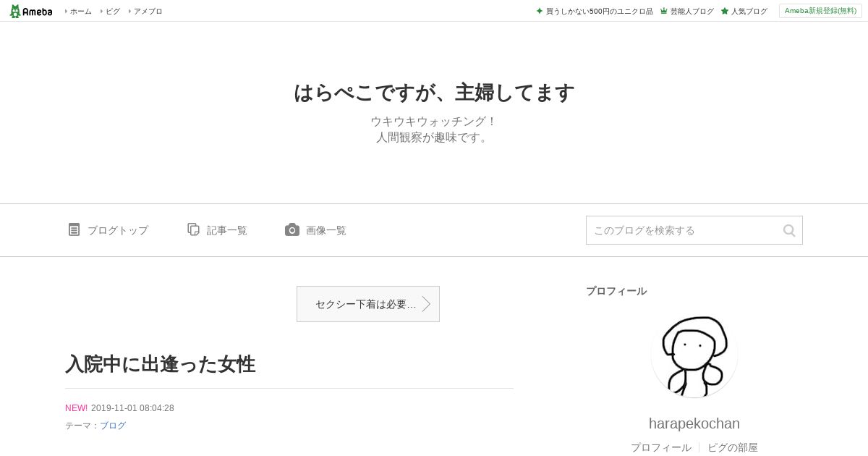The width and height of the screenshot is (868, 456).
Task: Open the blog title はらぺこですが、主婦してます
Action: [x=434, y=93]
